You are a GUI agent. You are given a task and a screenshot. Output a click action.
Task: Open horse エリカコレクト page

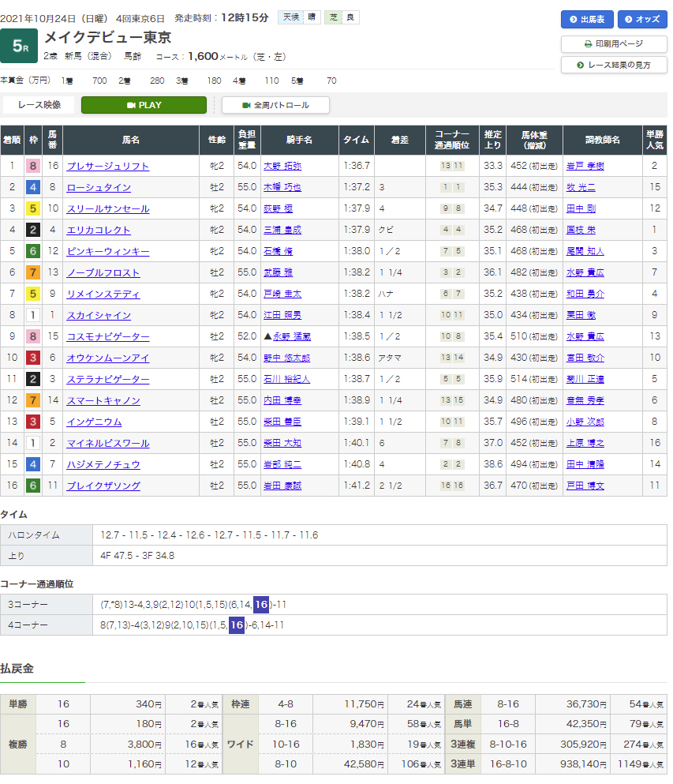click(x=99, y=231)
